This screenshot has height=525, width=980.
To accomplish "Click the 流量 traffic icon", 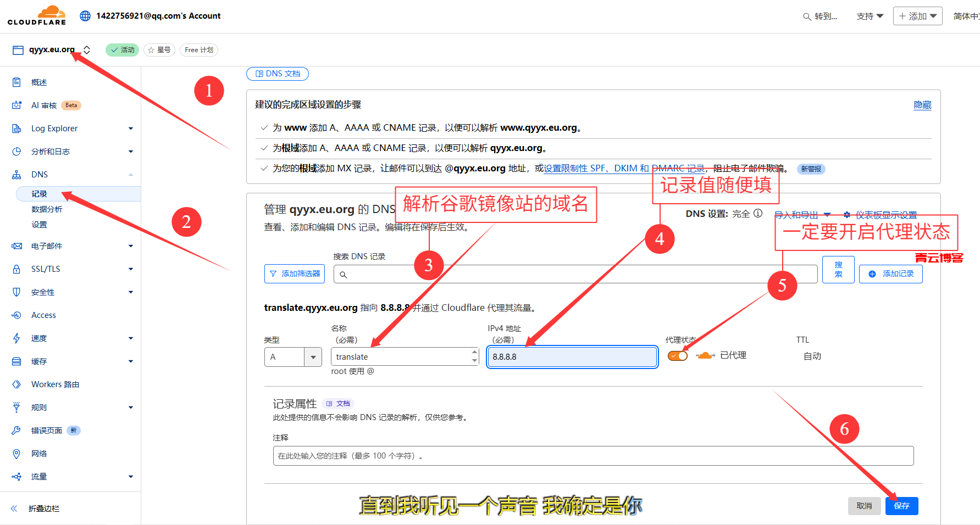I will pos(16,477).
